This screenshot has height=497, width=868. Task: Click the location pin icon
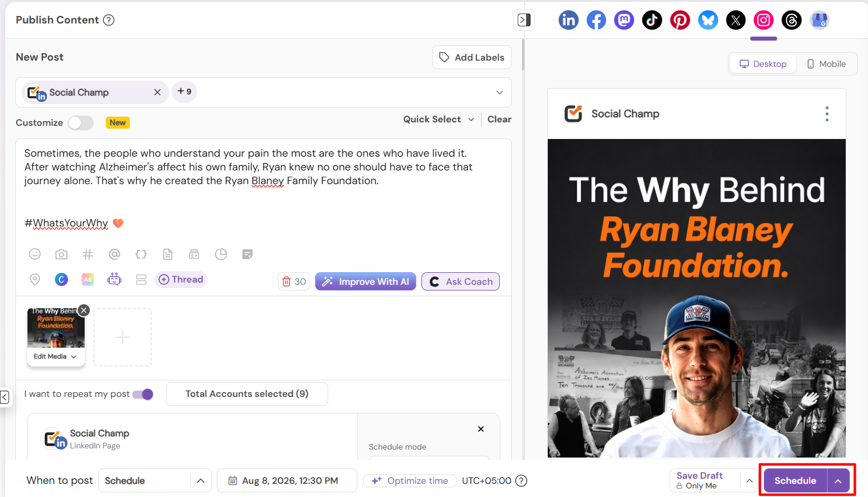coord(35,279)
